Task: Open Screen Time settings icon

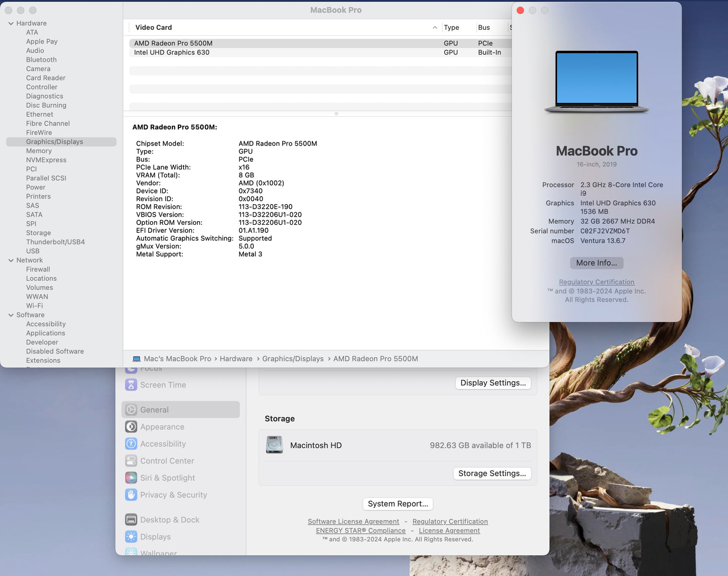Action: [x=131, y=385]
